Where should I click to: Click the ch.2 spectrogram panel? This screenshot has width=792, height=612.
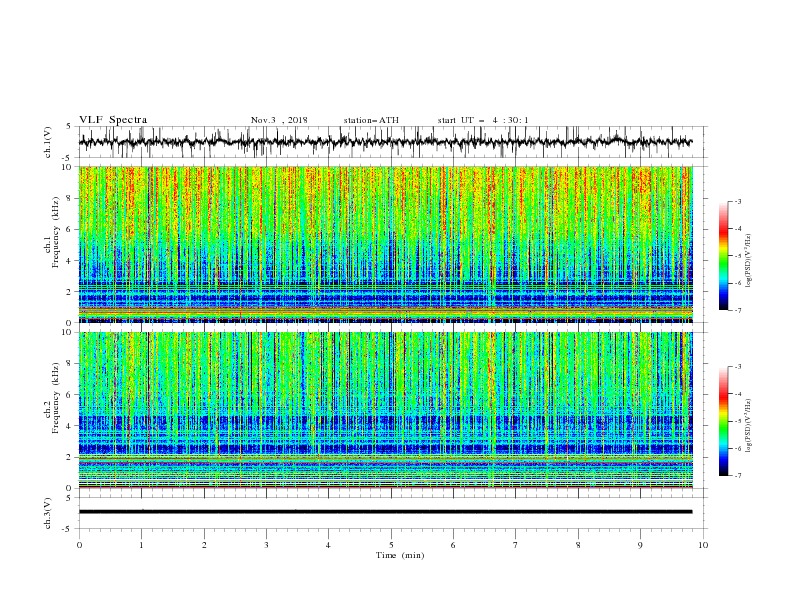[386, 410]
